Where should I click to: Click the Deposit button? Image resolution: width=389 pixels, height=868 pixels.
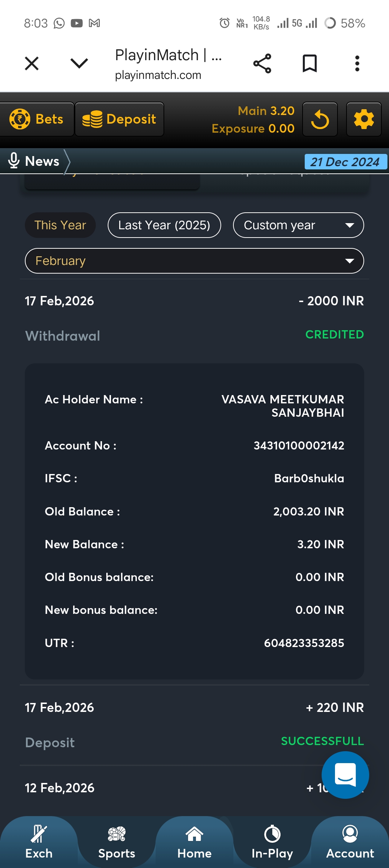tap(119, 119)
